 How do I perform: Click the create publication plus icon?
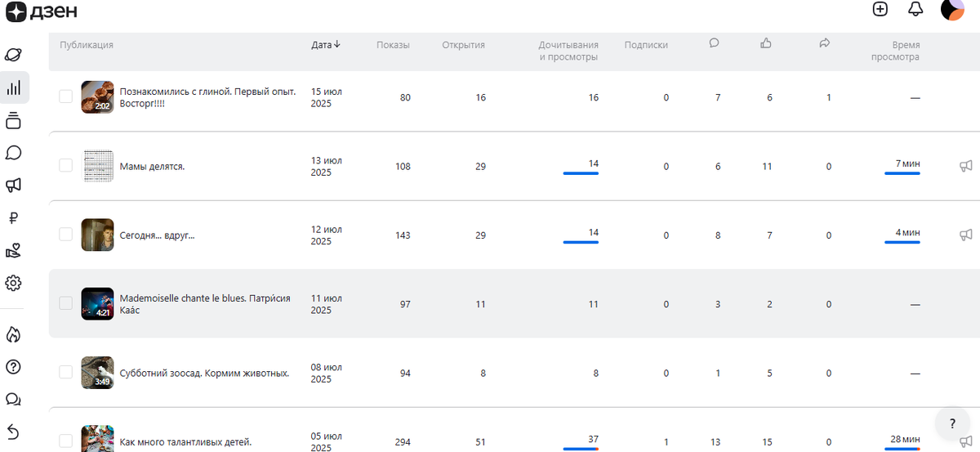click(x=880, y=10)
